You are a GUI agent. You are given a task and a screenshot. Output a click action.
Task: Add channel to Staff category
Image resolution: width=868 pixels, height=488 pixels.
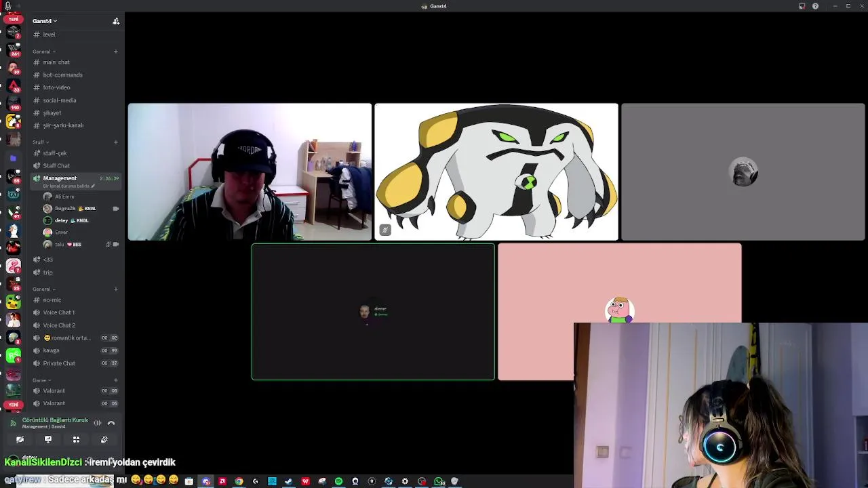(116, 142)
